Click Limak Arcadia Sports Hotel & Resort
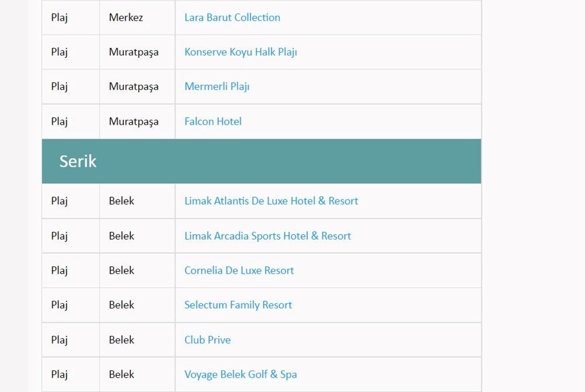585x392 pixels. tap(267, 236)
